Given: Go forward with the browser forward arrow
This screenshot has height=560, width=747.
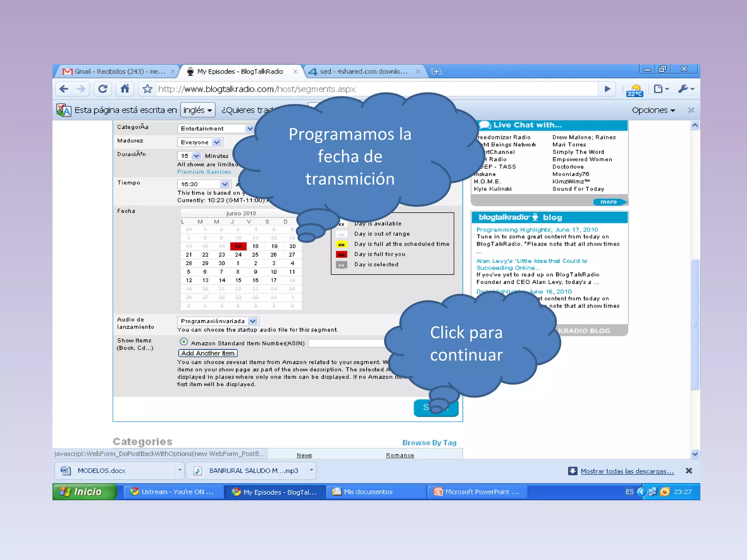Looking at the screenshot, I should [81, 89].
